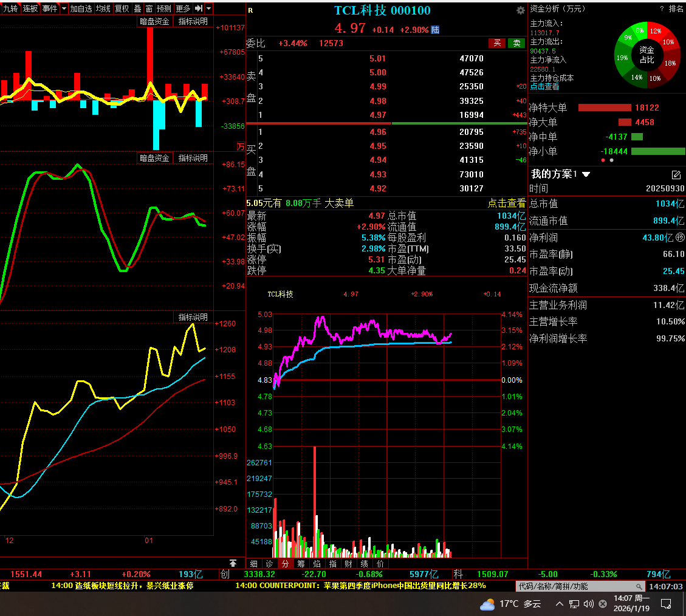Click the sell level 5 price 5.01
Screen dimensions: 686x616
(x=377, y=59)
